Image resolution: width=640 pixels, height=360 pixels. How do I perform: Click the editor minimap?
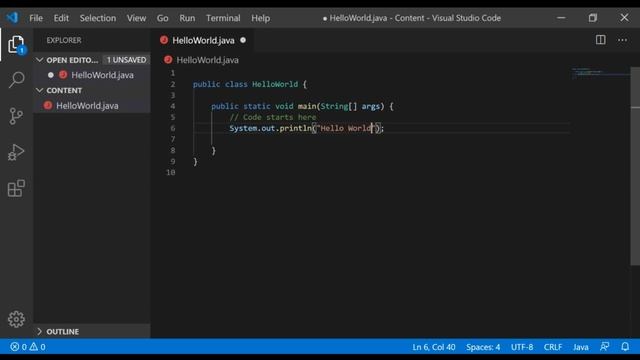[x=600, y=73]
